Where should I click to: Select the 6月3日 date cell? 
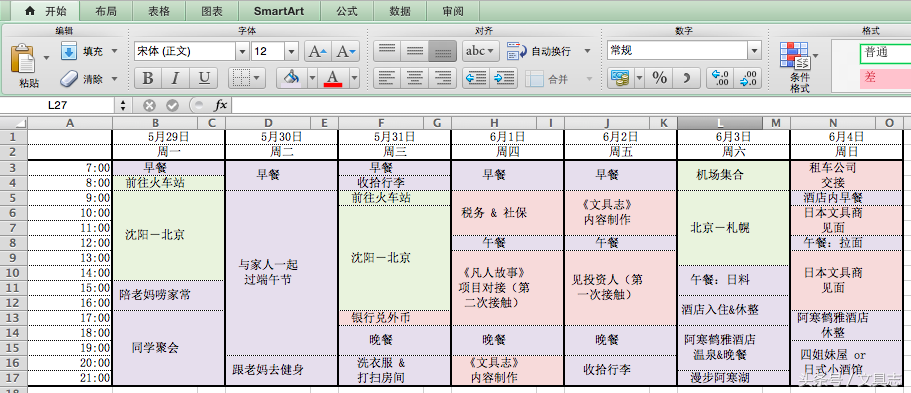tap(733, 137)
